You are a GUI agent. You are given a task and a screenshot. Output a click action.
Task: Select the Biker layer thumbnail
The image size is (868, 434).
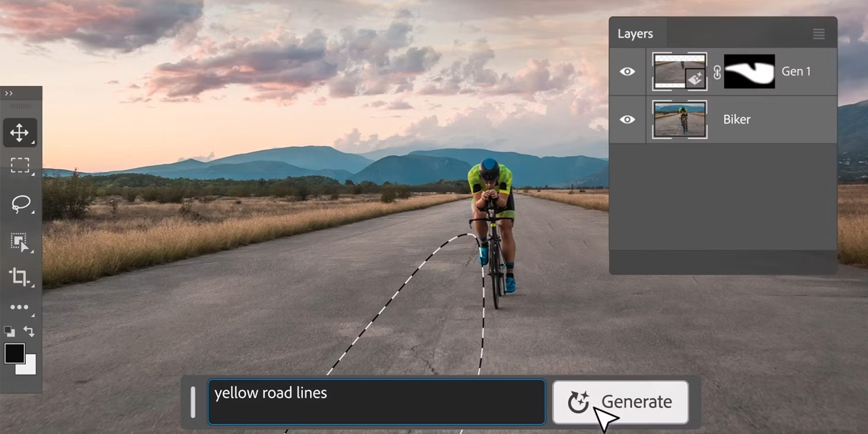[x=680, y=120]
